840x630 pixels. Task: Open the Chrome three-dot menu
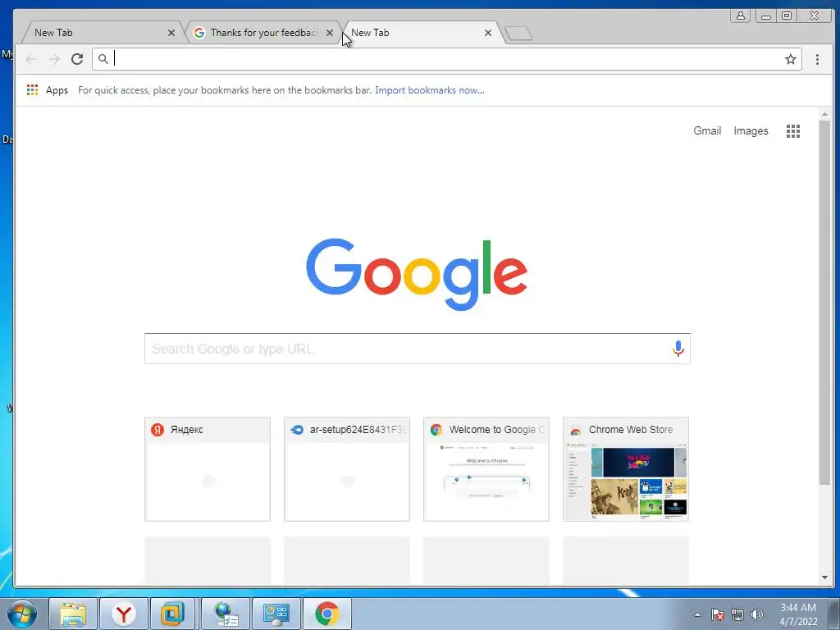pyautogui.click(x=817, y=59)
